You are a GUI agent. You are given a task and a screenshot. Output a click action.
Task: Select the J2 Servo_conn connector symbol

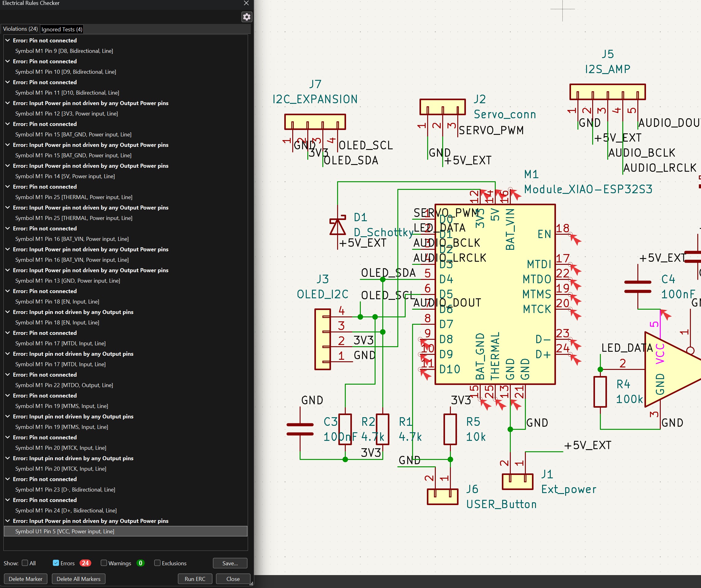point(443,107)
